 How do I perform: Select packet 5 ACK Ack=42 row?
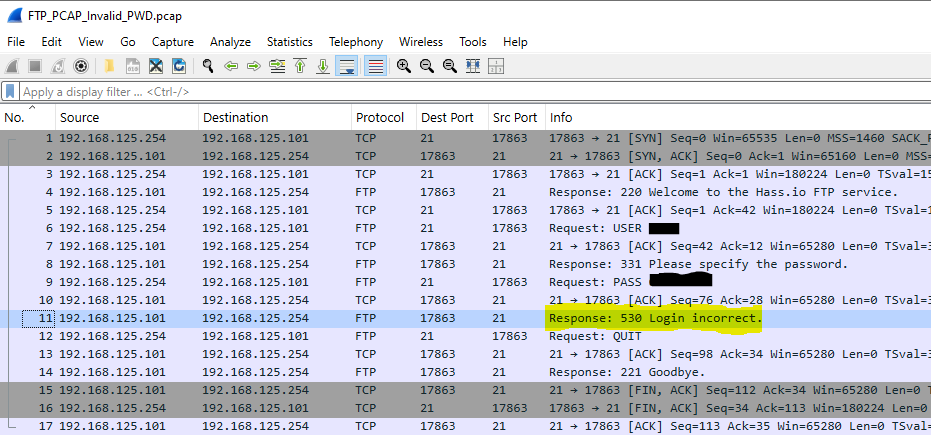(x=466, y=210)
